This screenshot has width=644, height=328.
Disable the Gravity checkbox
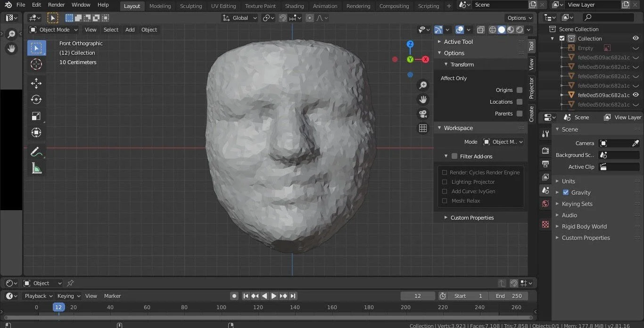click(566, 192)
